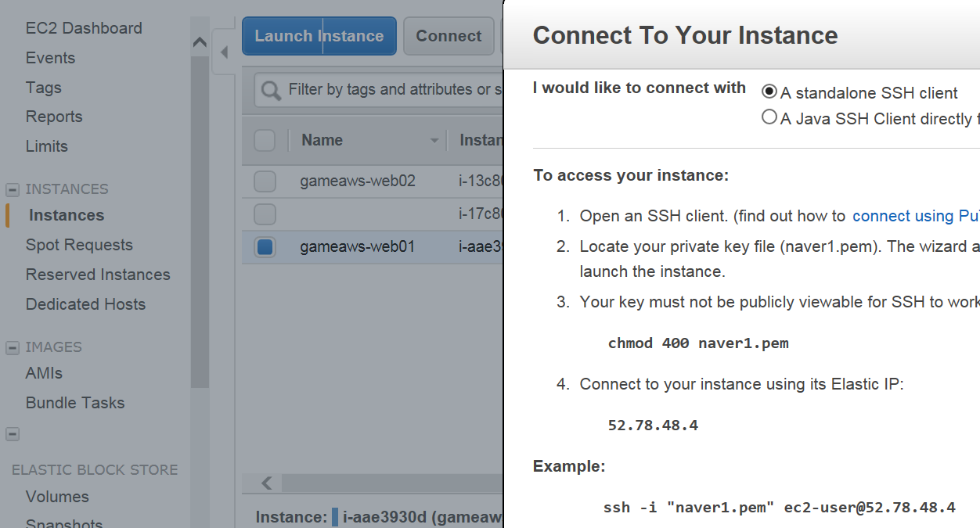Image resolution: width=980 pixels, height=528 pixels.
Task: Uncheck the gameaws-web01 row checkbox
Action: (265, 247)
